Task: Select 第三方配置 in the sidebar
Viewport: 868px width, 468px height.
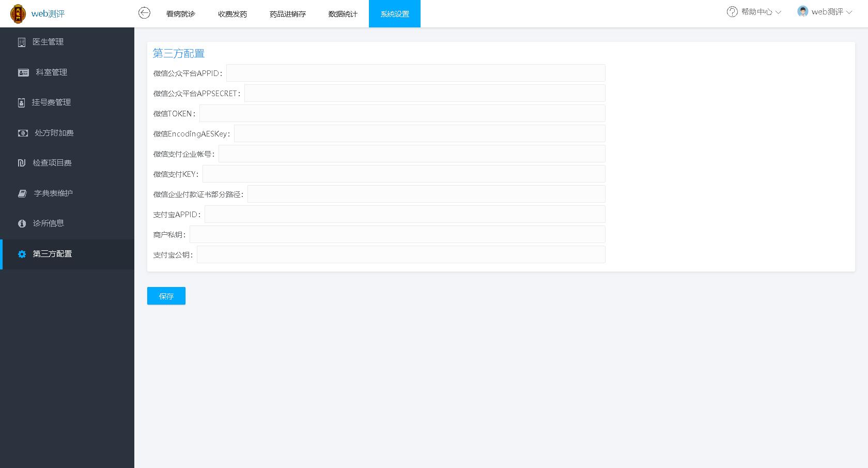Action: coord(67,254)
